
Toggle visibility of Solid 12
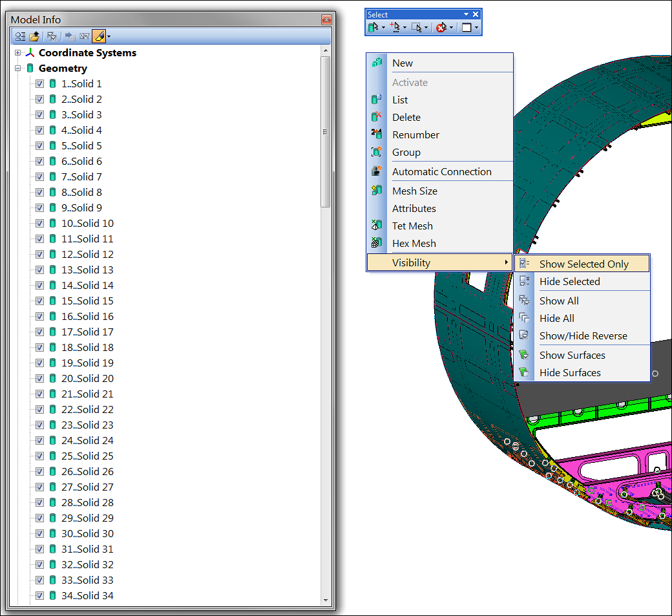[39, 254]
